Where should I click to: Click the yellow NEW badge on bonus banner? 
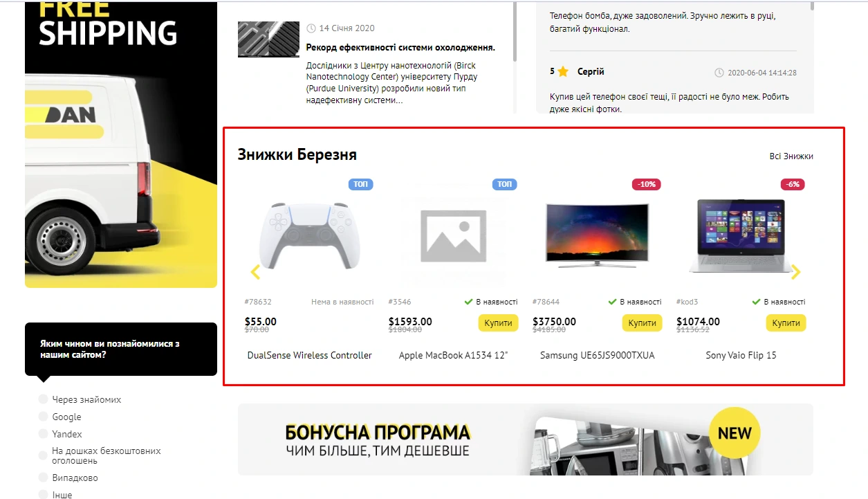[x=735, y=433]
